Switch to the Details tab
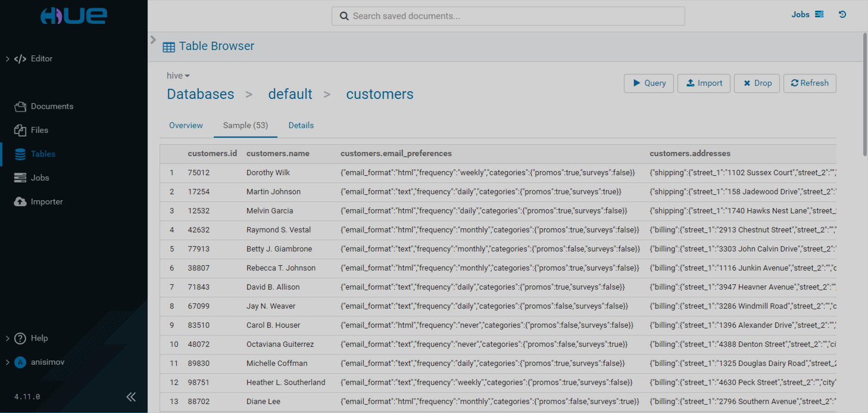This screenshot has height=413, width=868. [301, 126]
